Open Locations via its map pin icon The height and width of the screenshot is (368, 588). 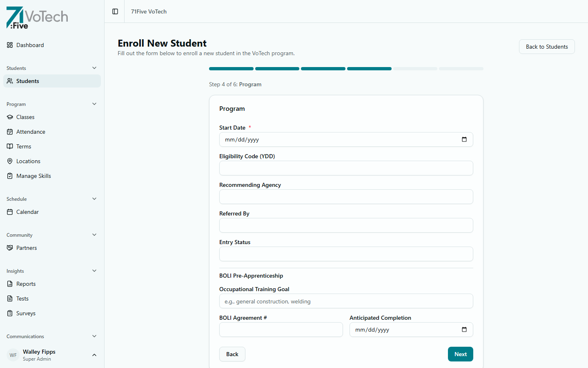pyautogui.click(x=10, y=161)
